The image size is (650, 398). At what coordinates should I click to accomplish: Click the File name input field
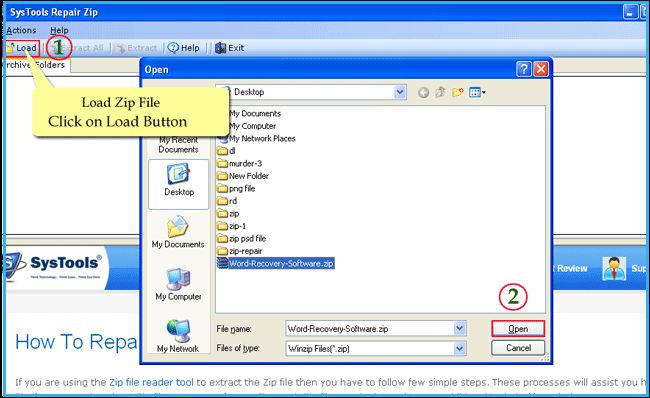point(370,329)
